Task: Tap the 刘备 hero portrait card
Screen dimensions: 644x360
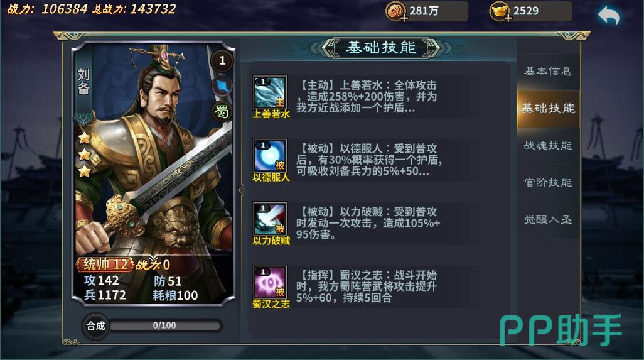Action: coord(153,173)
